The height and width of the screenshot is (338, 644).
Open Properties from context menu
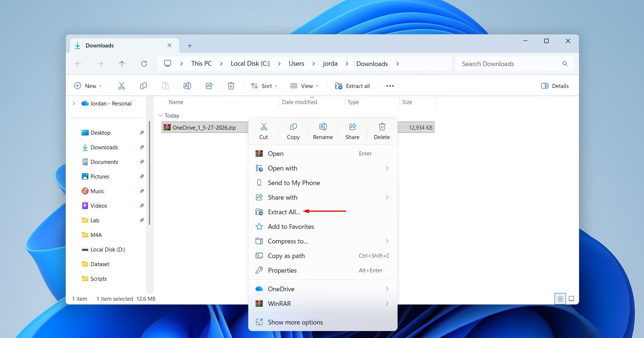point(323,270)
